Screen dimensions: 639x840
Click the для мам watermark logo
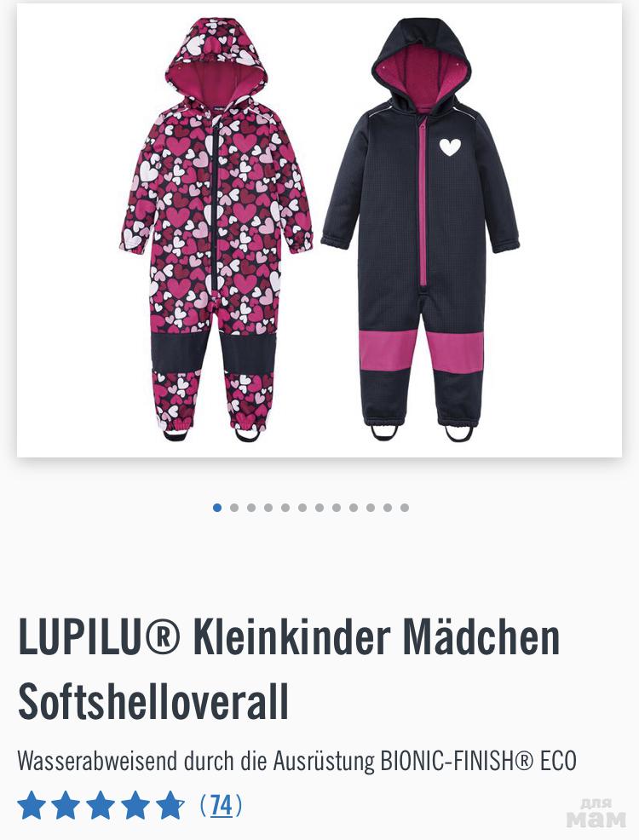(596, 814)
